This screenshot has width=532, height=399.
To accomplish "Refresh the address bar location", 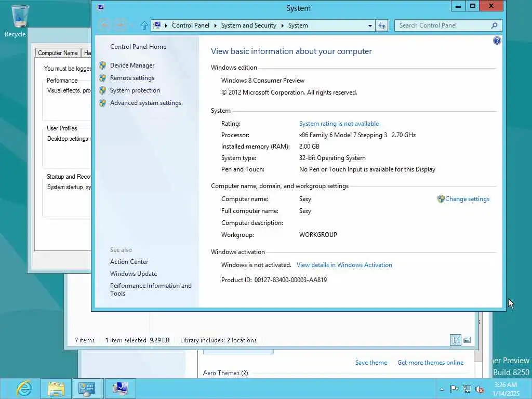I will [382, 26].
